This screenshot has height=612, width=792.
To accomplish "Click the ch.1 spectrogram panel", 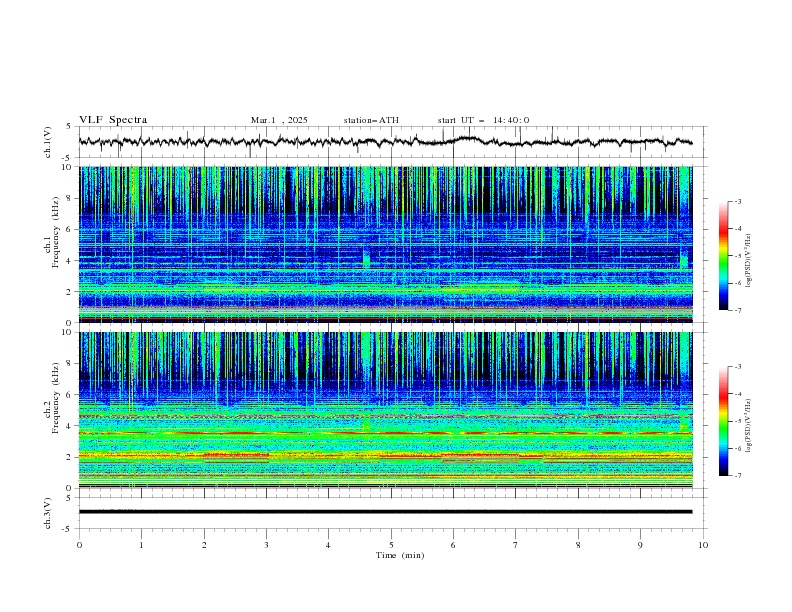I will click(x=385, y=244).
